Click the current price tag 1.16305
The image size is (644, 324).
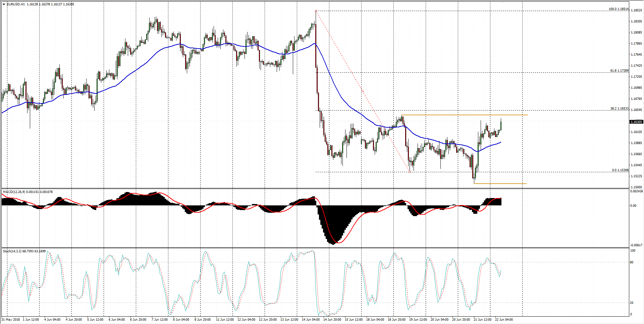(636, 122)
